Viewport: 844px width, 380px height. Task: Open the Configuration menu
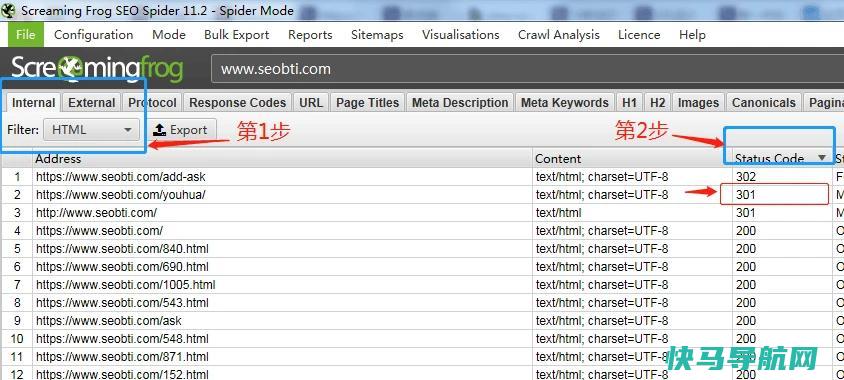coord(94,35)
